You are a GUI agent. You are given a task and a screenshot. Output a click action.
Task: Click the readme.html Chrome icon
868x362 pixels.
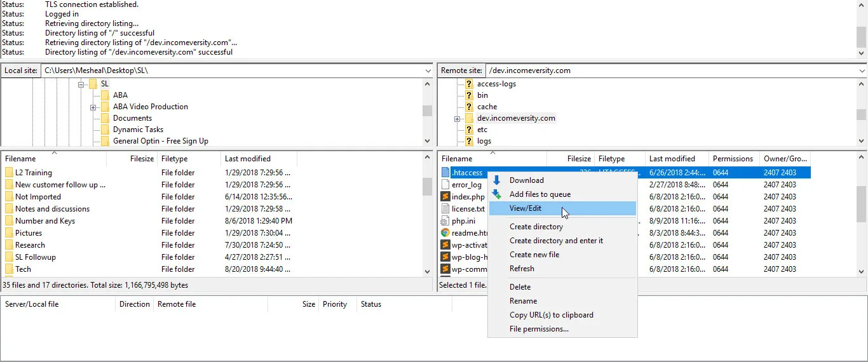click(x=445, y=233)
